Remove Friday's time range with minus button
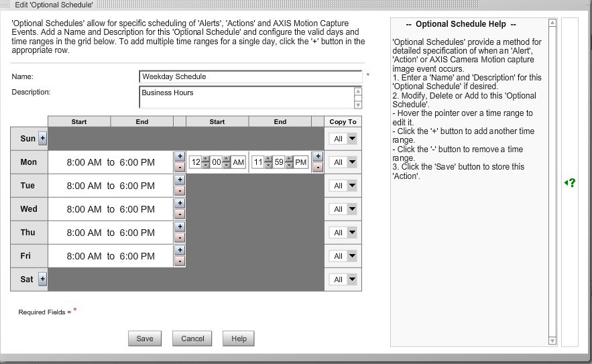The image size is (592, 364). click(179, 261)
